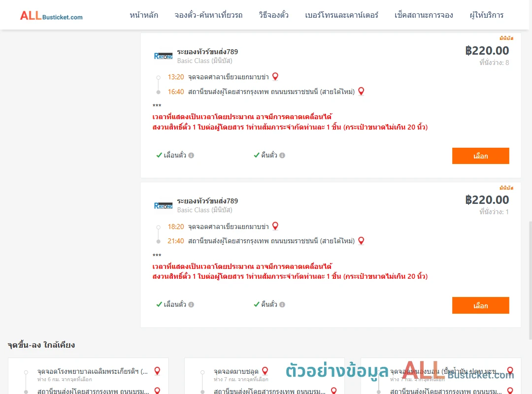
Task: Open the ผู้ให้บริการ menu item
Action: pos(487,15)
